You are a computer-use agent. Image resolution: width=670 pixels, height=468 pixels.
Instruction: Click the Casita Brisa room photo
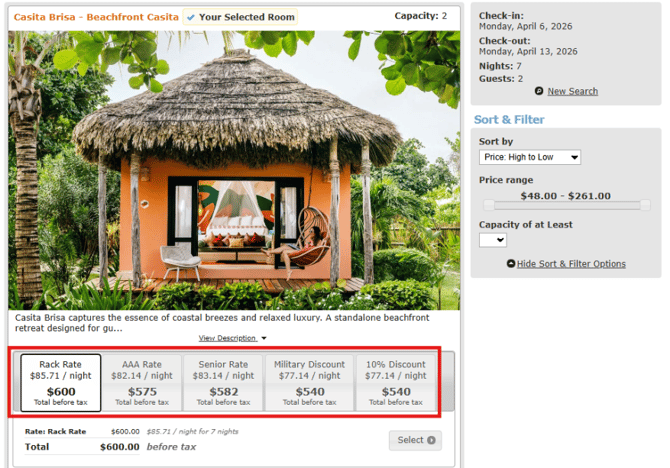tap(233, 170)
